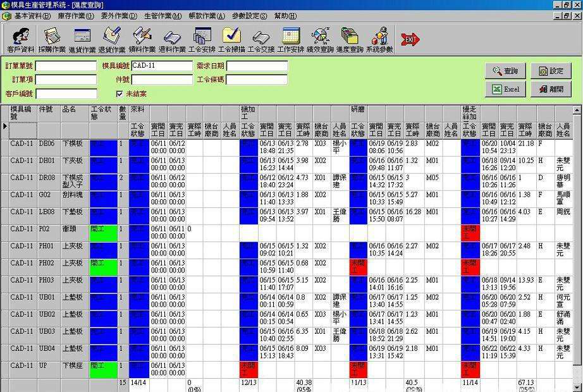
Task: Uncheck the 未結案 checkbox
Action: point(121,94)
